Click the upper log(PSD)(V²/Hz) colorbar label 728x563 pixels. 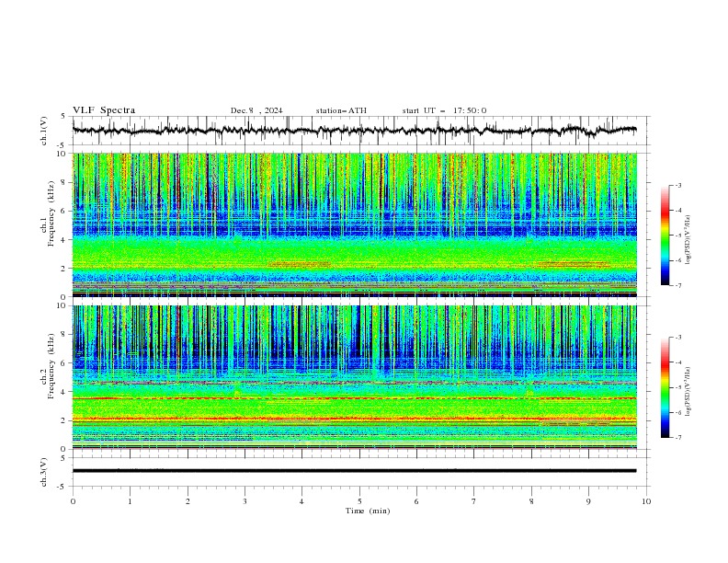[x=688, y=240]
